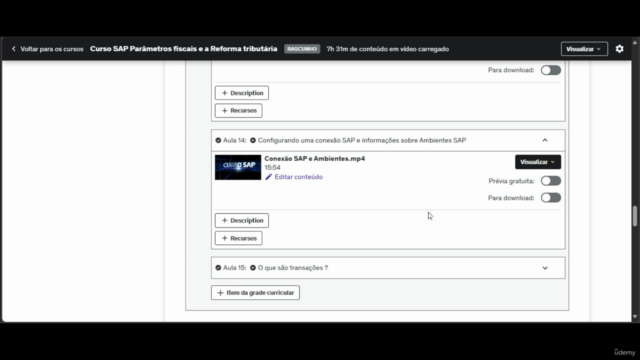The width and height of the screenshot is (640, 360).
Task: Toggle Prévia gratuita switch for Aula 14
Action: click(551, 181)
